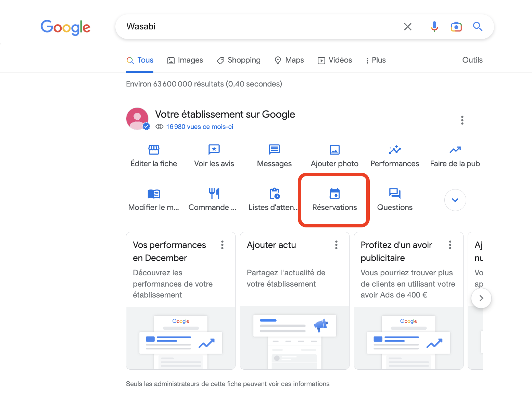
Task: Open the Performances sparkle chart icon
Action: coord(395,149)
